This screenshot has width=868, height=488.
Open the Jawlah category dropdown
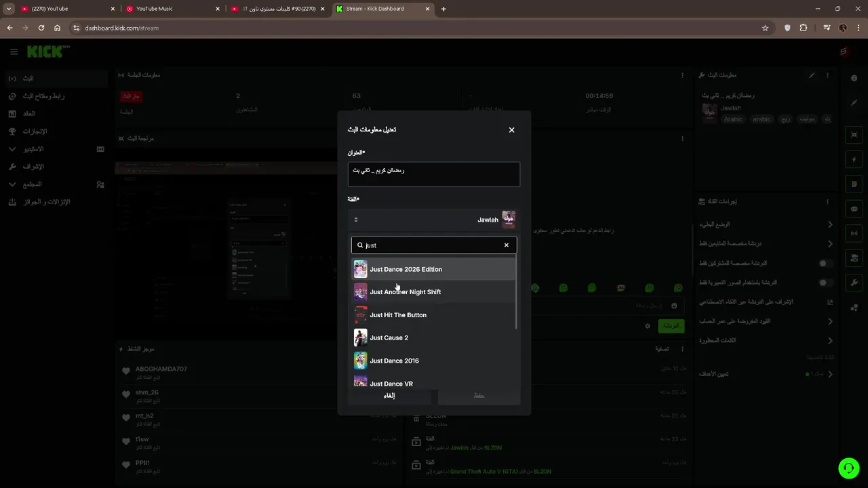[434, 220]
